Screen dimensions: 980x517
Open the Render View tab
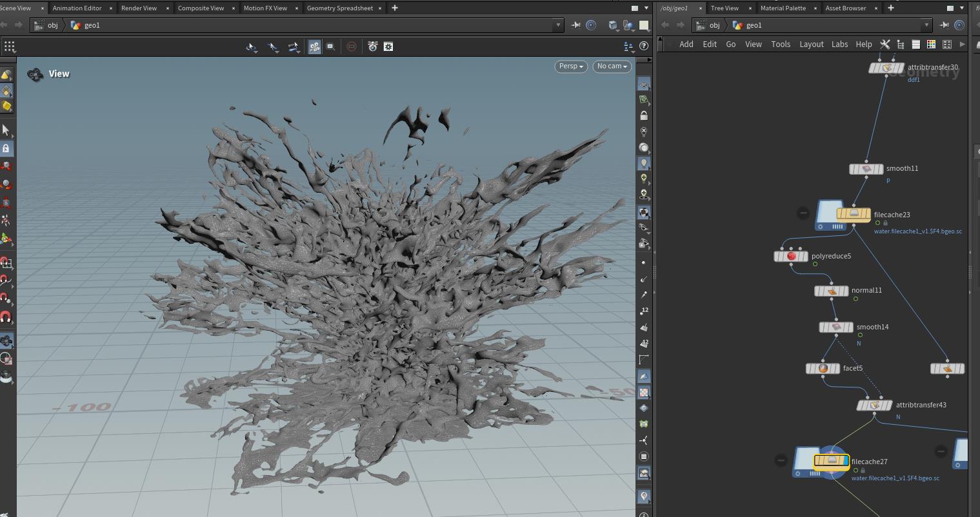coord(139,8)
